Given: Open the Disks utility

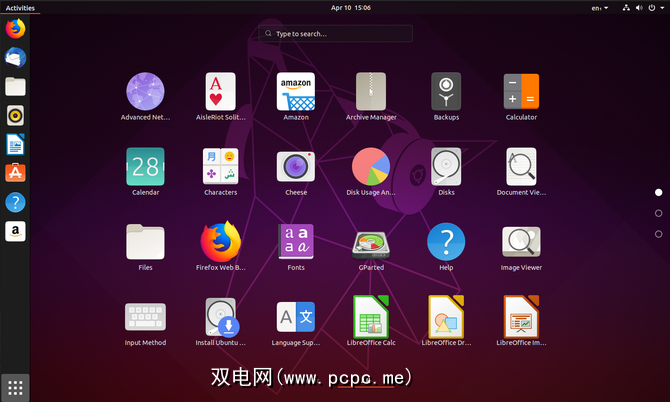Looking at the screenshot, I should [446, 167].
